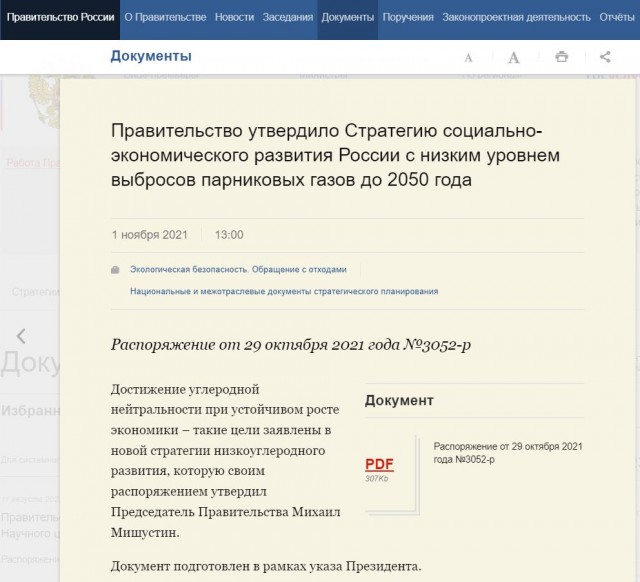Click the Документы page heading link

click(x=151, y=56)
